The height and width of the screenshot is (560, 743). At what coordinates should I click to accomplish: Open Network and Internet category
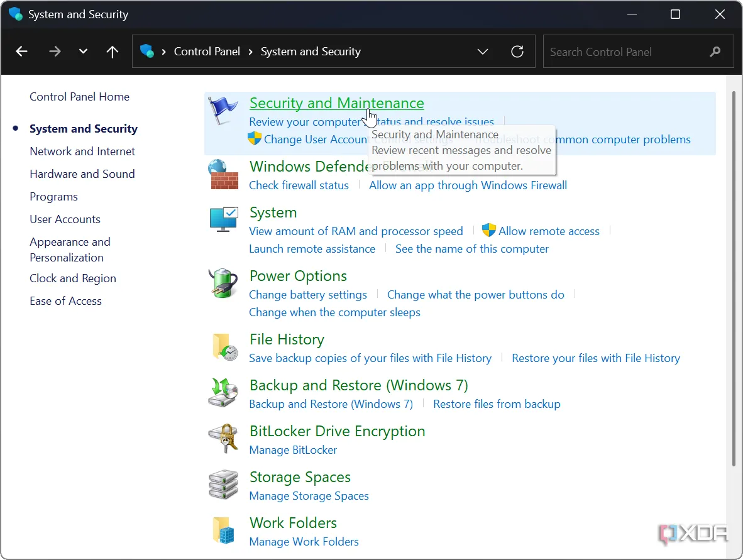tap(82, 151)
